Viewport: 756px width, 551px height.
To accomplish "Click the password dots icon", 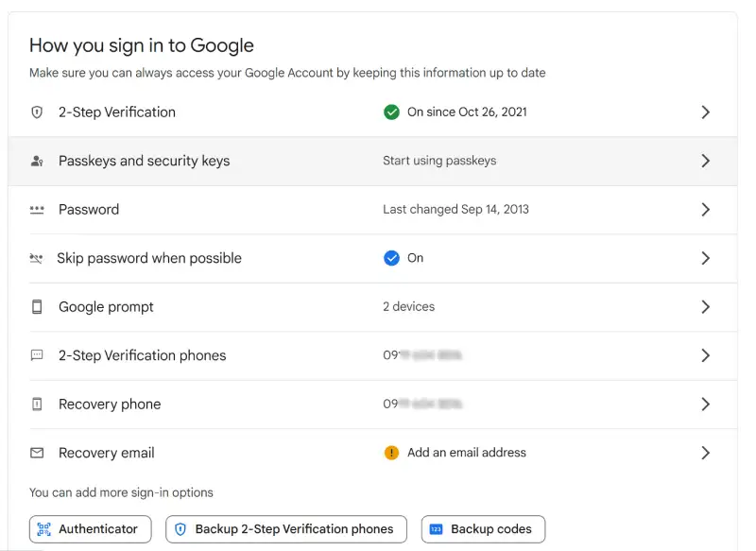I will [x=37, y=210].
